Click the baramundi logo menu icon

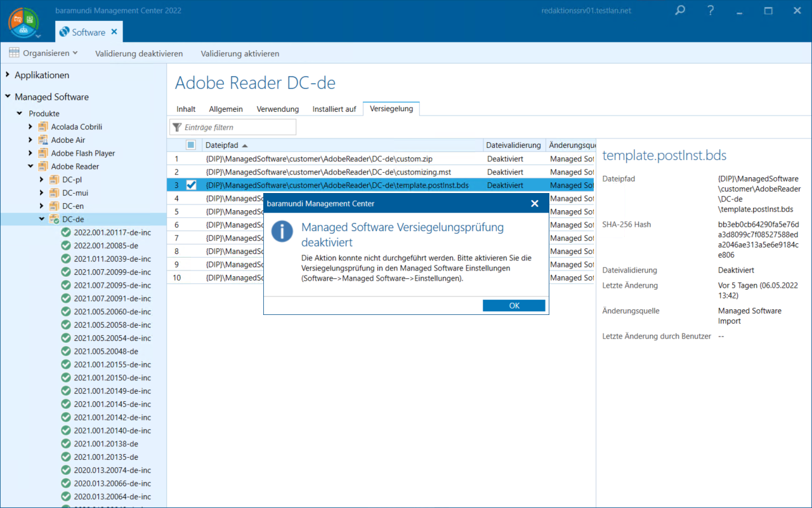pos(23,21)
